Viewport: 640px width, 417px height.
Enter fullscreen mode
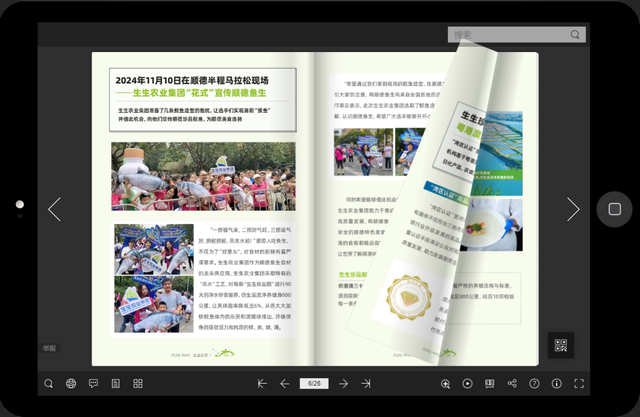pos(579,384)
